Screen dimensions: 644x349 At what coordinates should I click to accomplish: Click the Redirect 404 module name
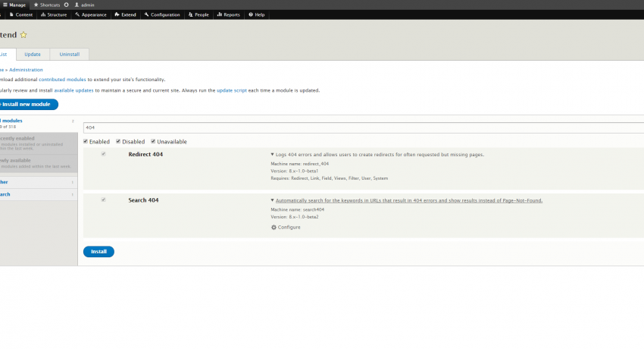[x=145, y=155]
